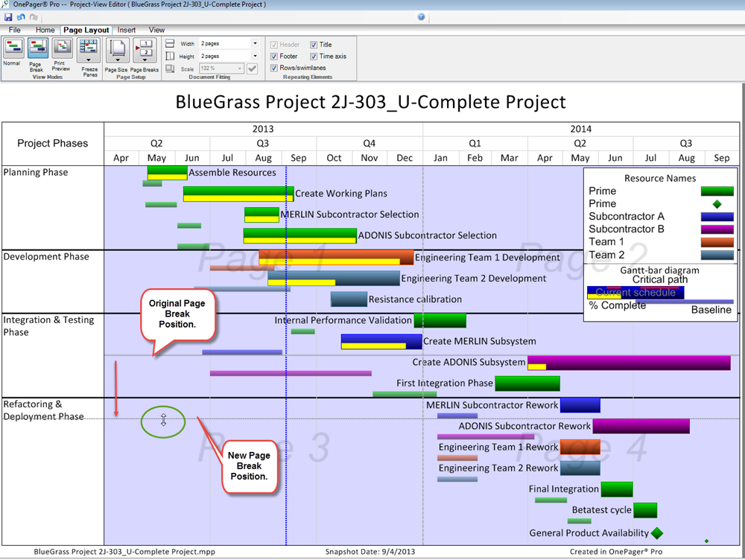The image size is (745, 560).
Task: Click the Create Working Plans task bar
Action: [238, 194]
